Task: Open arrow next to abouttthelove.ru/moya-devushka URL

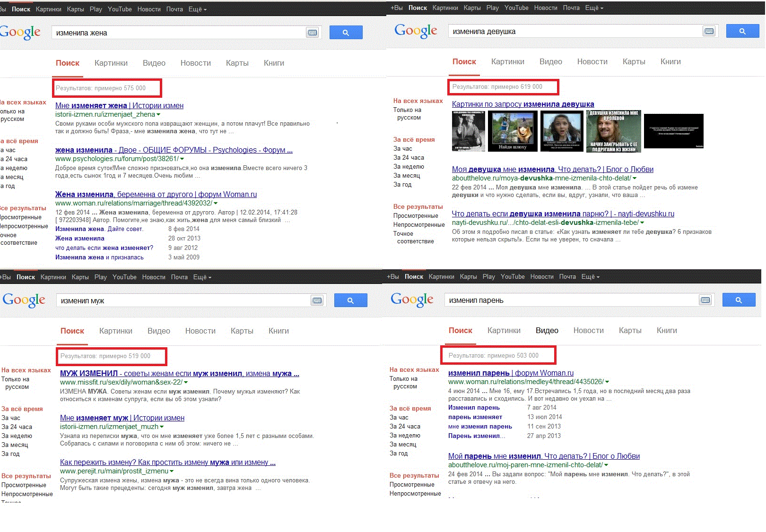Action: pyautogui.click(x=635, y=178)
